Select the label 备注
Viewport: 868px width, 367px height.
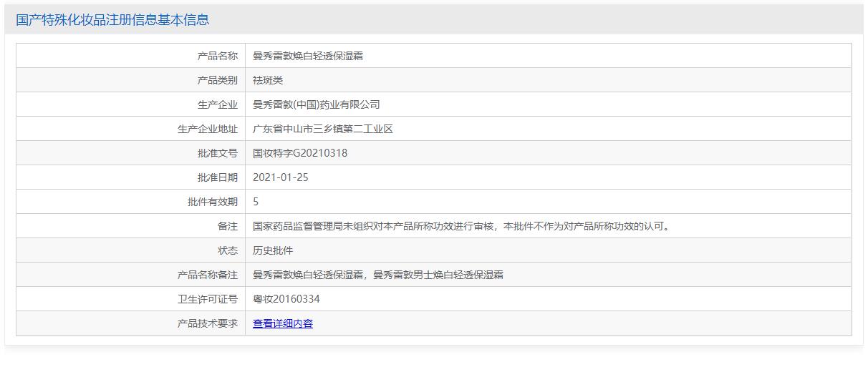pyautogui.click(x=228, y=226)
